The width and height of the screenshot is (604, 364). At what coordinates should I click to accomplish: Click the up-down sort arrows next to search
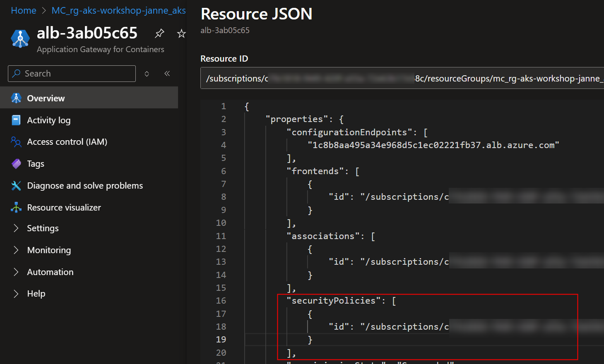pos(147,74)
